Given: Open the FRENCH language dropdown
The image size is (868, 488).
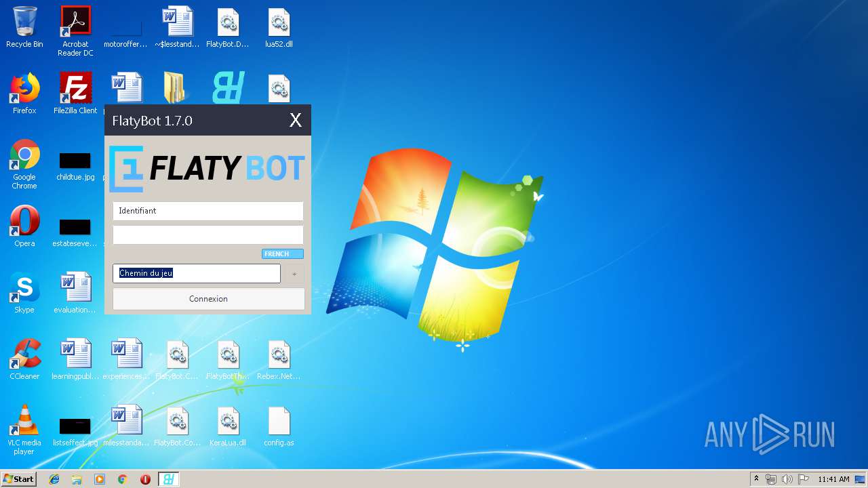Looking at the screenshot, I should click(x=282, y=253).
